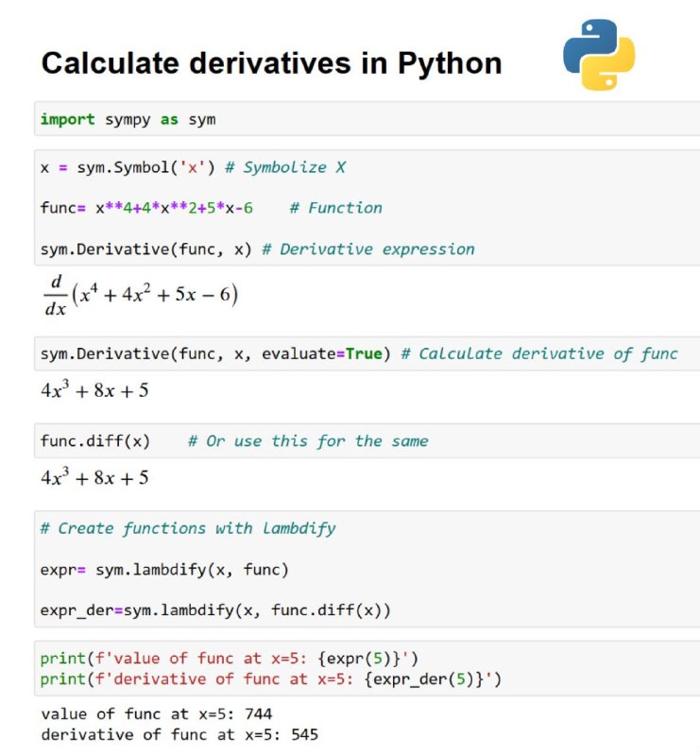Screen dimensions: 700x756
Task: Click the line 'expr= sym.lambdify(x, func)'
Action: (x=164, y=570)
